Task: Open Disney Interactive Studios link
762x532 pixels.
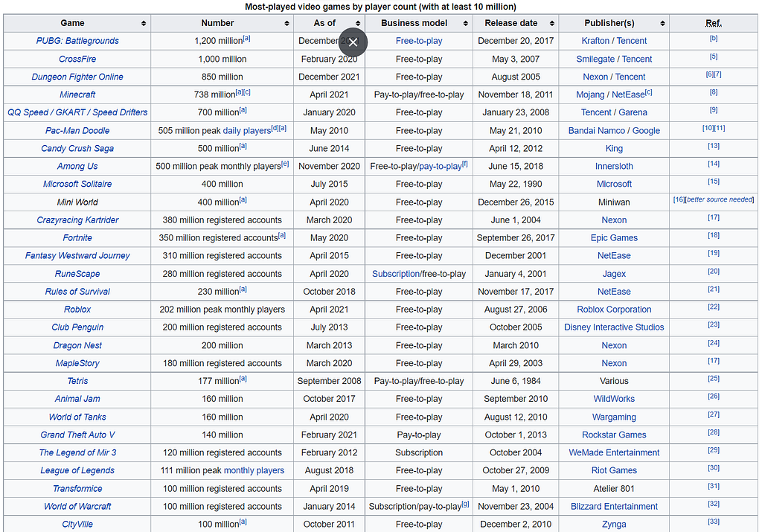Action: pos(614,327)
